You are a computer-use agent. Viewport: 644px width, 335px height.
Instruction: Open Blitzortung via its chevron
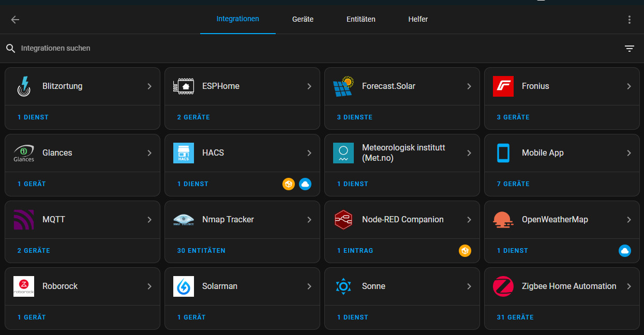149,86
